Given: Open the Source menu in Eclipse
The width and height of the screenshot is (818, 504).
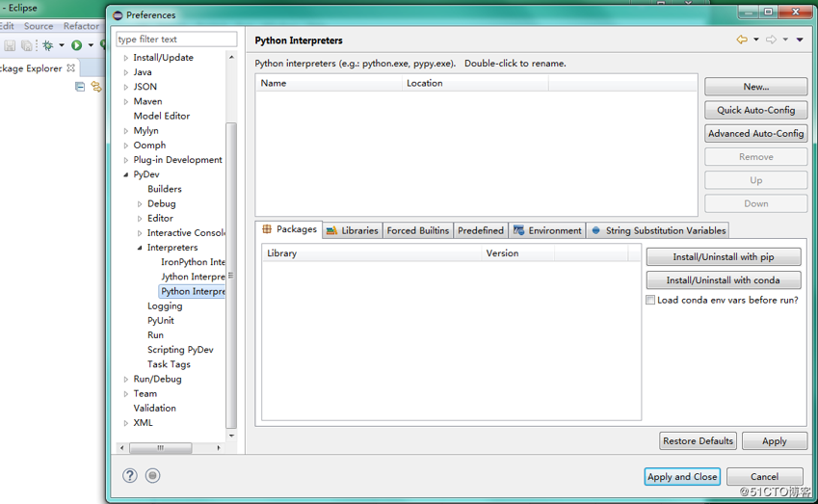Looking at the screenshot, I should tap(39, 26).
